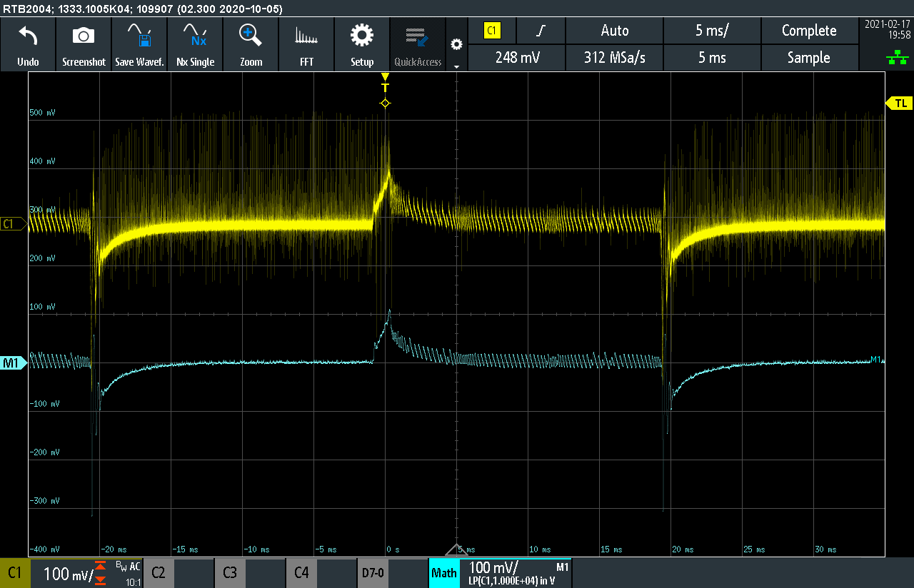This screenshot has width=914, height=588.
Task: Edit the 5 ms horizontal position
Action: [713, 58]
